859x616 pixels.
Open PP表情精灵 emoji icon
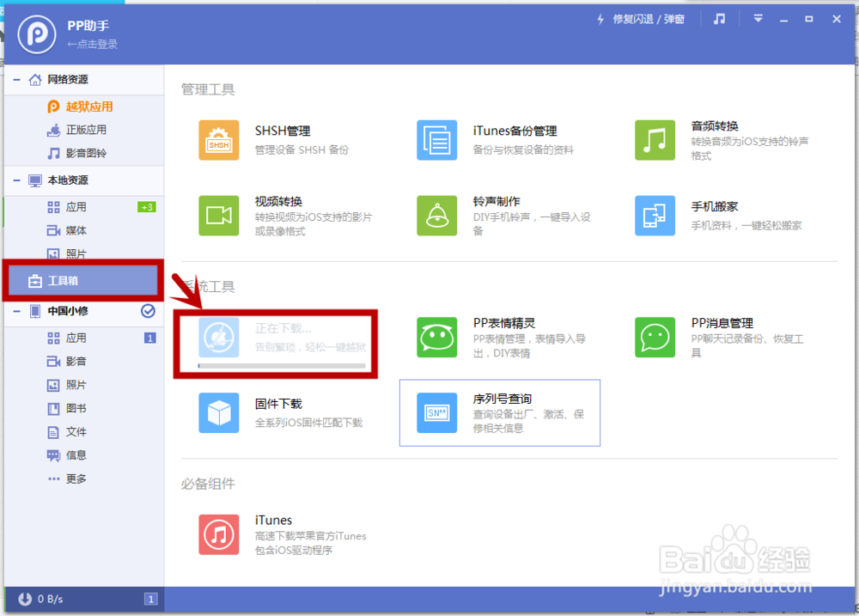coord(436,337)
